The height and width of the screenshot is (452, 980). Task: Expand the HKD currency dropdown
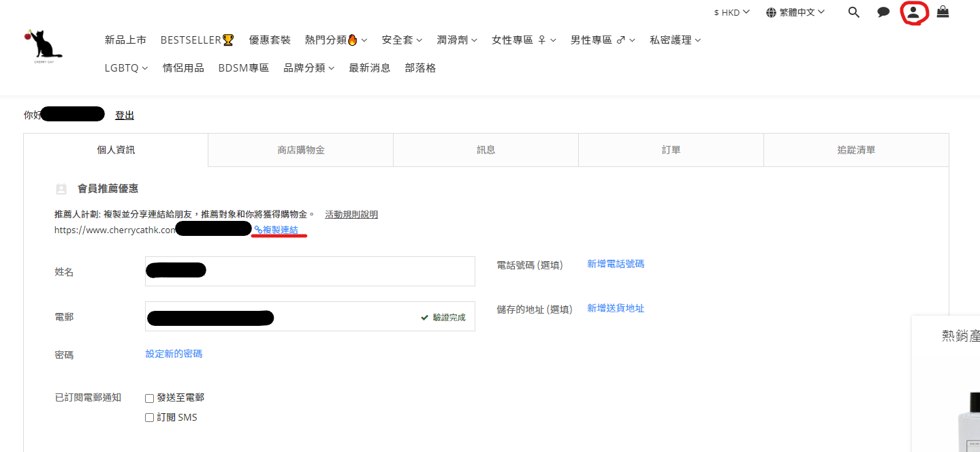732,12
